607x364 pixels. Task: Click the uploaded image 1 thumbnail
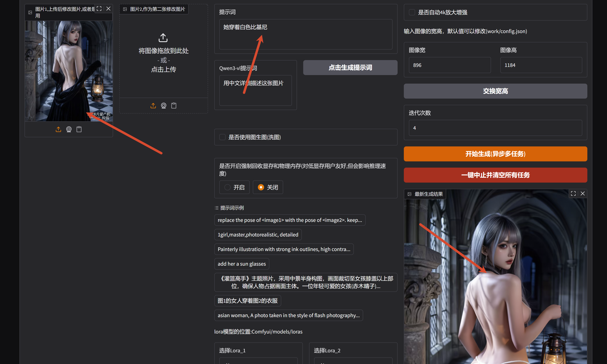click(x=69, y=71)
